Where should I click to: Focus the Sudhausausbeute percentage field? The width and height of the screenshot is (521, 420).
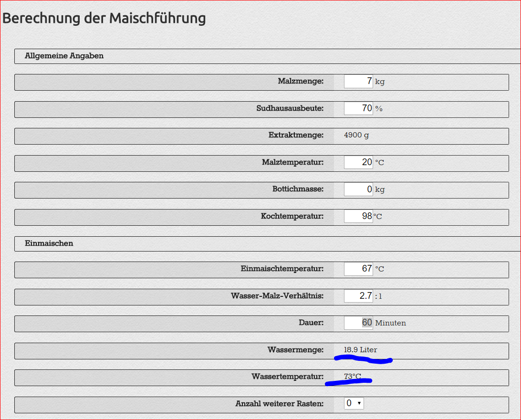pyautogui.click(x=358, y=108)
